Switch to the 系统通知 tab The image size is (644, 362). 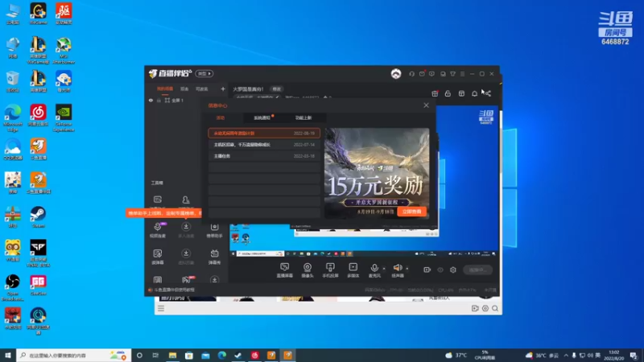point(263,117)
